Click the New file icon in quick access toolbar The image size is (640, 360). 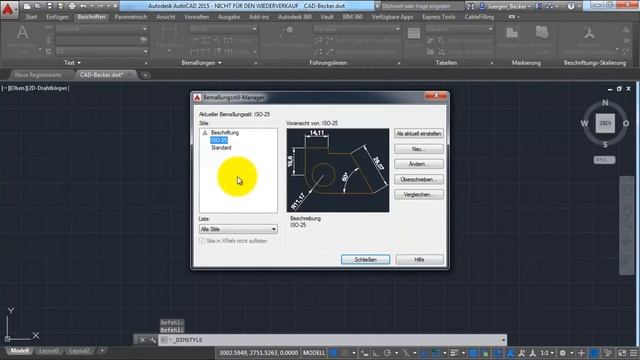pyautogui.click(x=27, y=6)
